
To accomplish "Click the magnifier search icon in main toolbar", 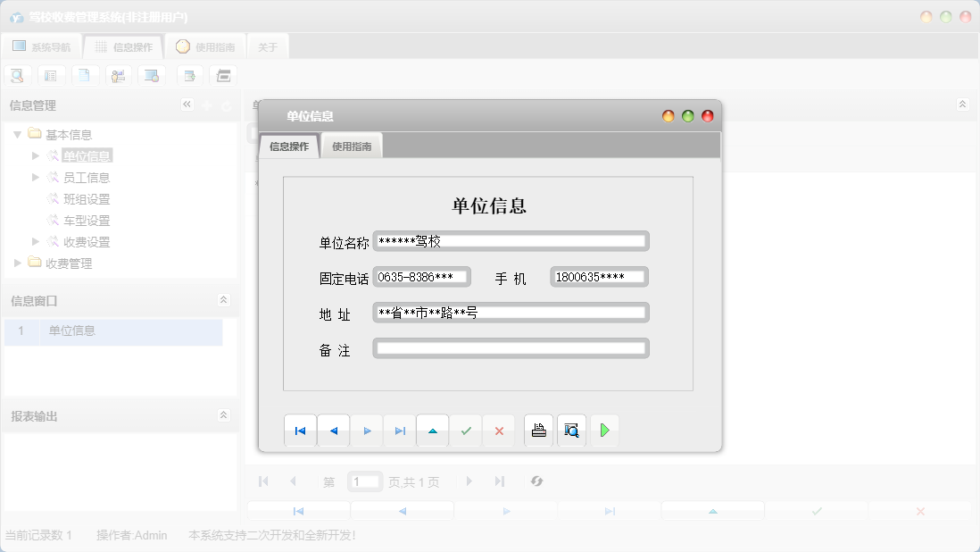I will (17, 76).
